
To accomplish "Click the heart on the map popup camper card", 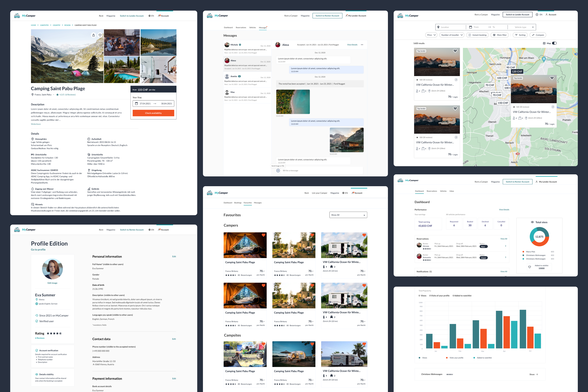I will (552, 78).
